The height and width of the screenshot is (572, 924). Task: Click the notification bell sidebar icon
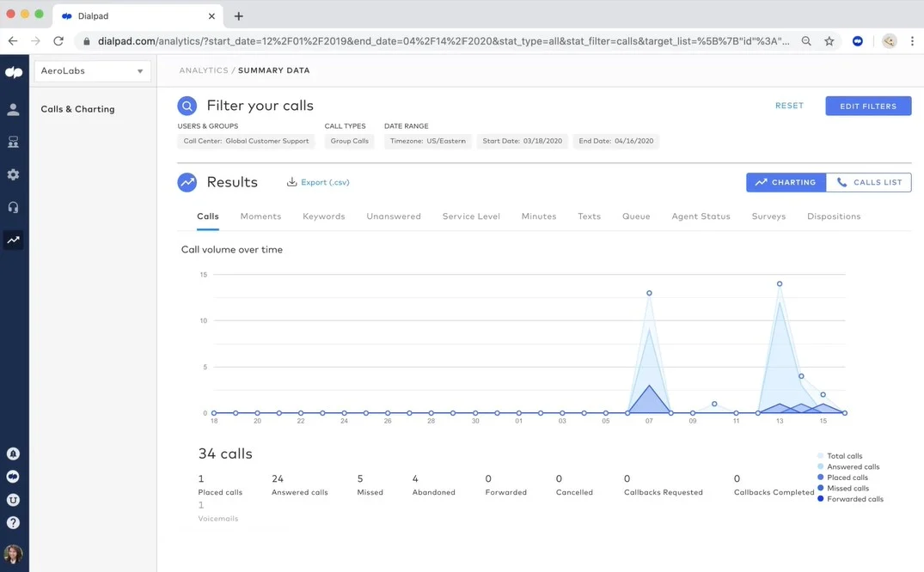(x=13, y=453)
